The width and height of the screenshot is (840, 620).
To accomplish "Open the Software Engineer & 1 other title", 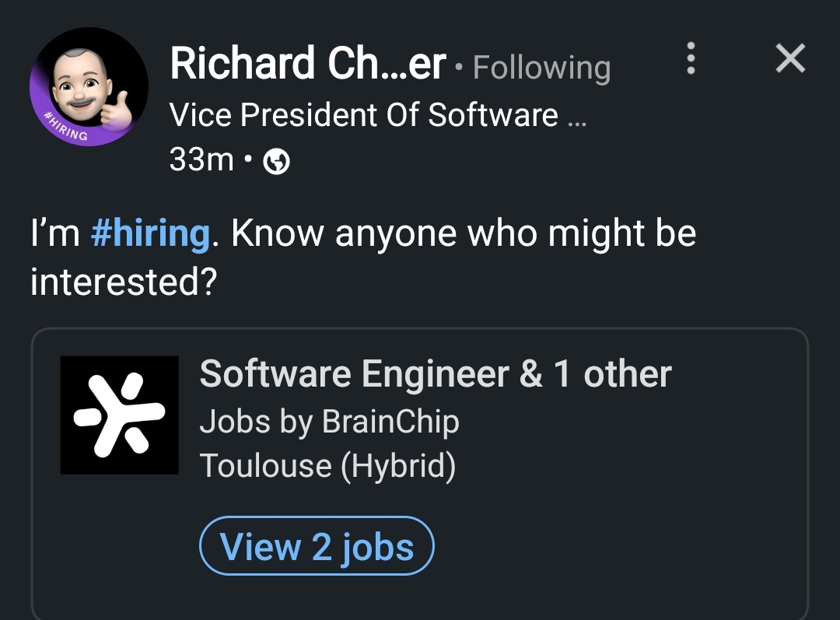I will click(435, 374).
